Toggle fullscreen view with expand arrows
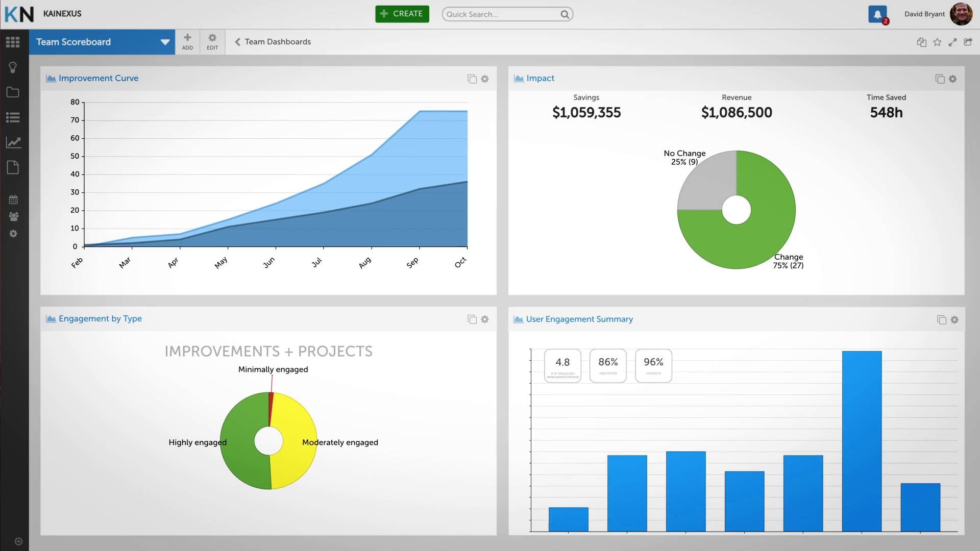The height and width of the screenshot is (551, 980). click(952, 42)
